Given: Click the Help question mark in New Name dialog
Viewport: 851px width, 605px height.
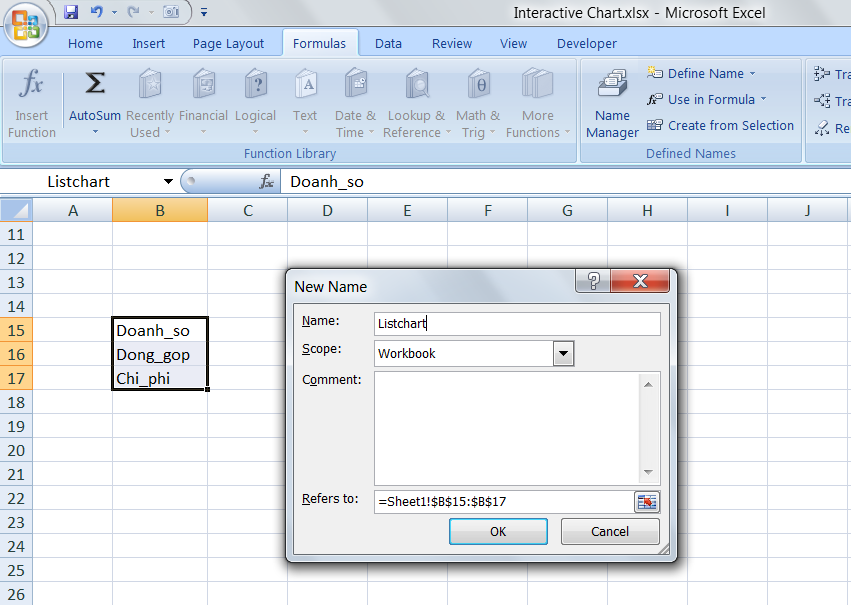Looking at the screenshot, I should (x=593, y=281).
